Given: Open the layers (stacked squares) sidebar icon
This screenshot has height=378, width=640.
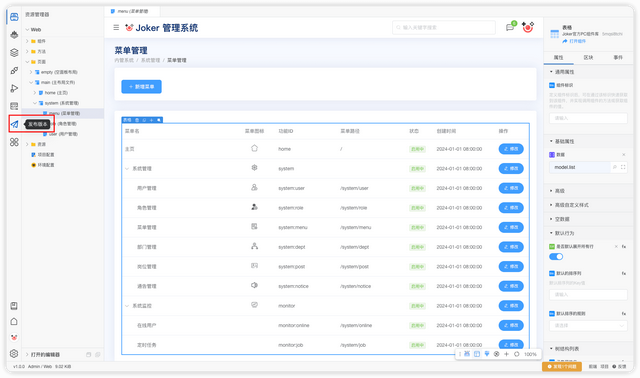Looking at the screenshot, I should [x=14, y=53].
